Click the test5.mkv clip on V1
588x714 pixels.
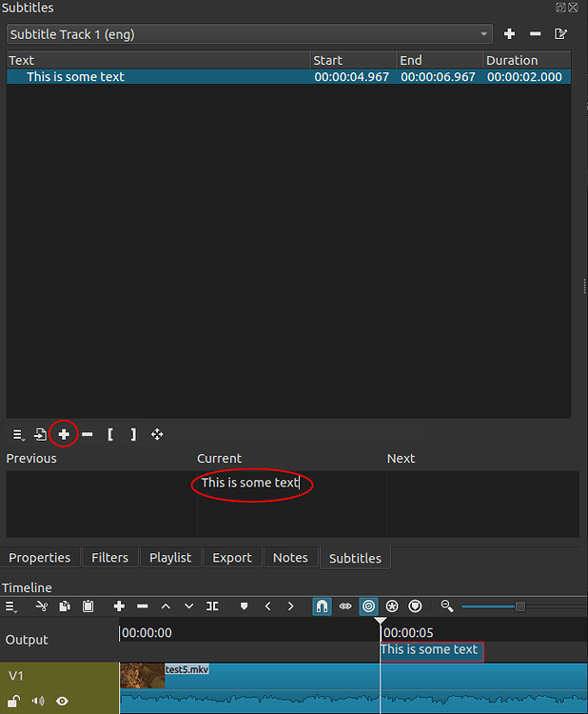(354, 687)
